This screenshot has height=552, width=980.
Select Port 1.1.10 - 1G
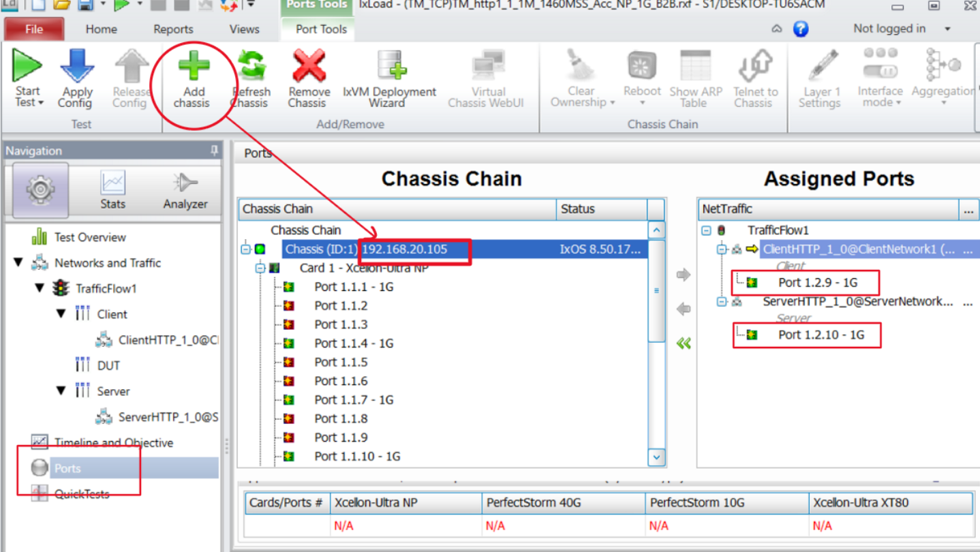coord(357,457)
